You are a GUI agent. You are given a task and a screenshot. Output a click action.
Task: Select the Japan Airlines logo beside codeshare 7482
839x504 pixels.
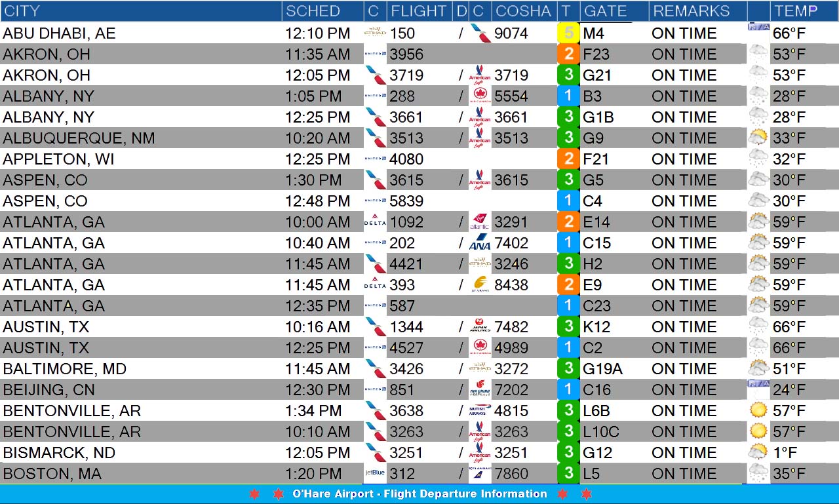pos(480,326)
